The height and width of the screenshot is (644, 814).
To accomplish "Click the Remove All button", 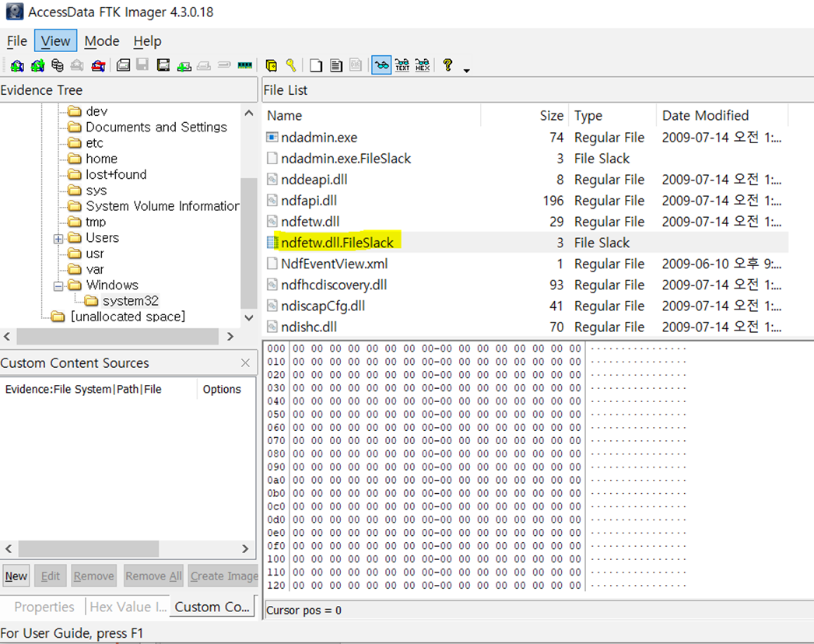I will [153, 576].
